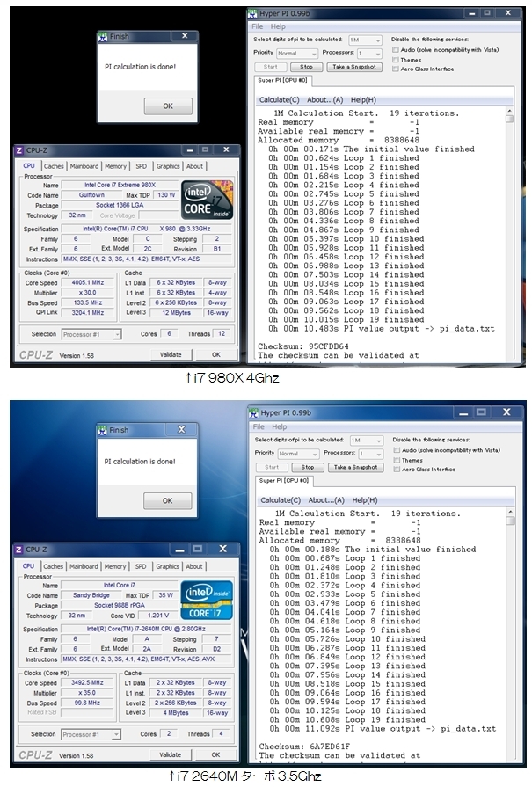Switch to the Caches tab in the Gulftown CPU-Z

coord(53,166)
